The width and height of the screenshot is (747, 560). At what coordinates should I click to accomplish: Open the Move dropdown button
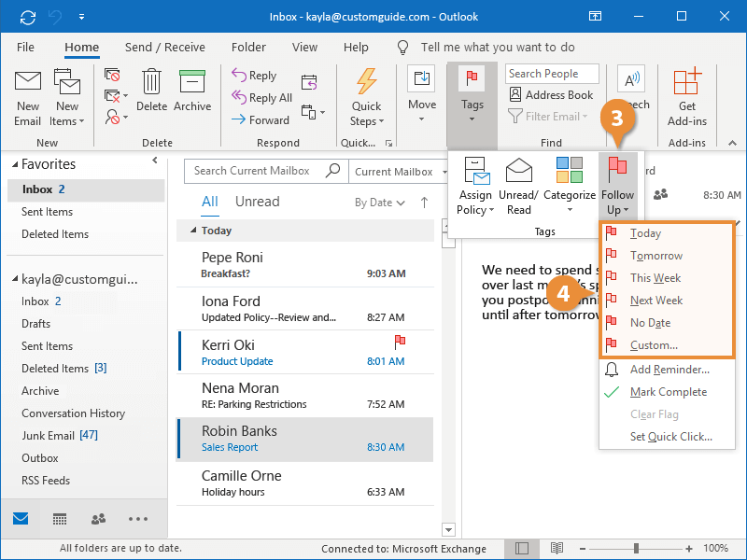coord(422,94)
